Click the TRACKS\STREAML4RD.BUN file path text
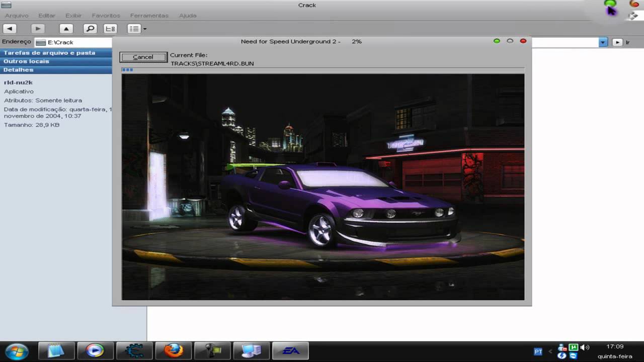 coord(212,63)
